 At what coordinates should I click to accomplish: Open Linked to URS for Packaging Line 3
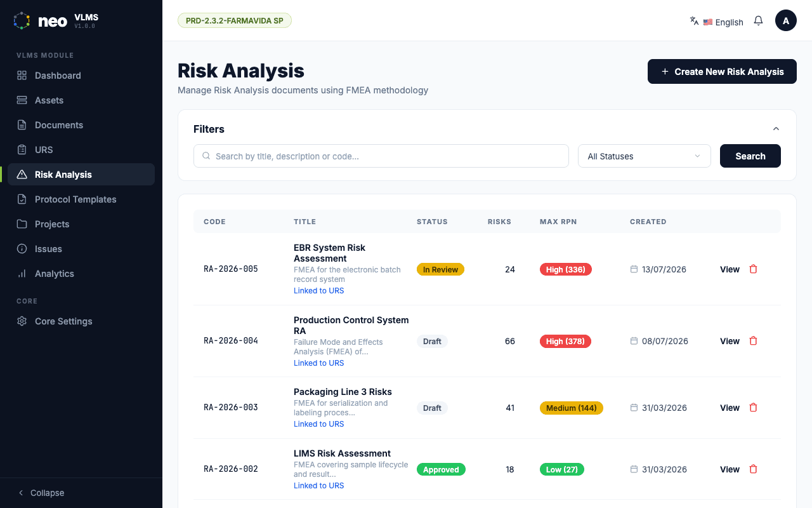click(x=318, y=424)
